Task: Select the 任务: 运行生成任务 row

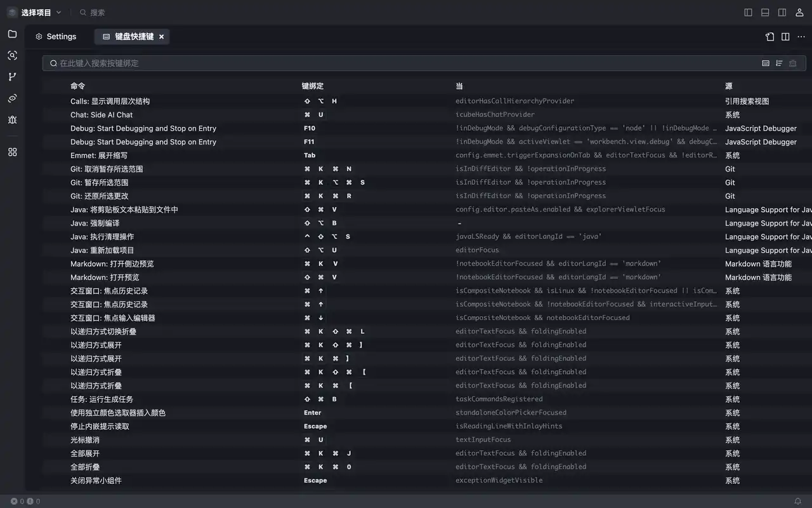Action: click(x=427, y=399)
